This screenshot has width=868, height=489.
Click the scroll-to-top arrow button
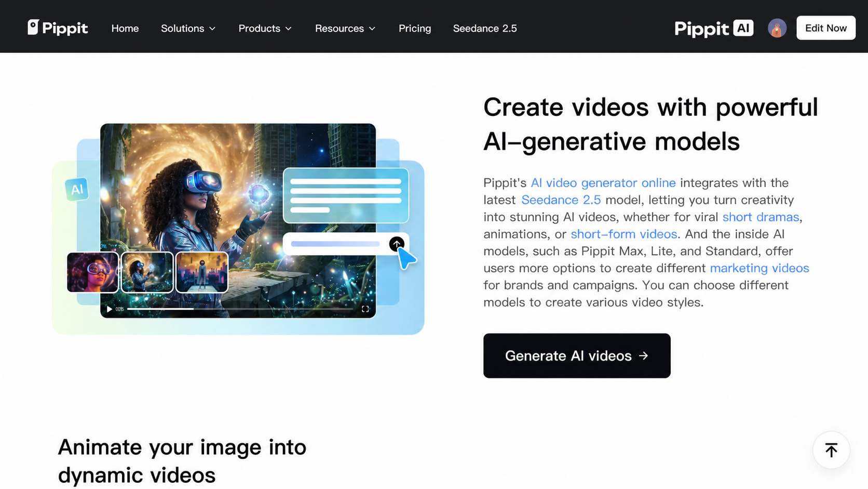[x=831, y=450]
